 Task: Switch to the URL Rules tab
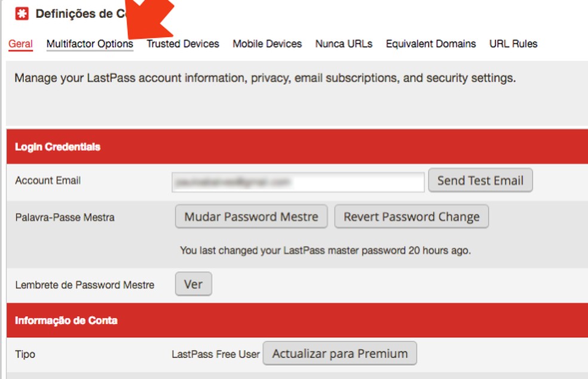click(x=513, y=44)
